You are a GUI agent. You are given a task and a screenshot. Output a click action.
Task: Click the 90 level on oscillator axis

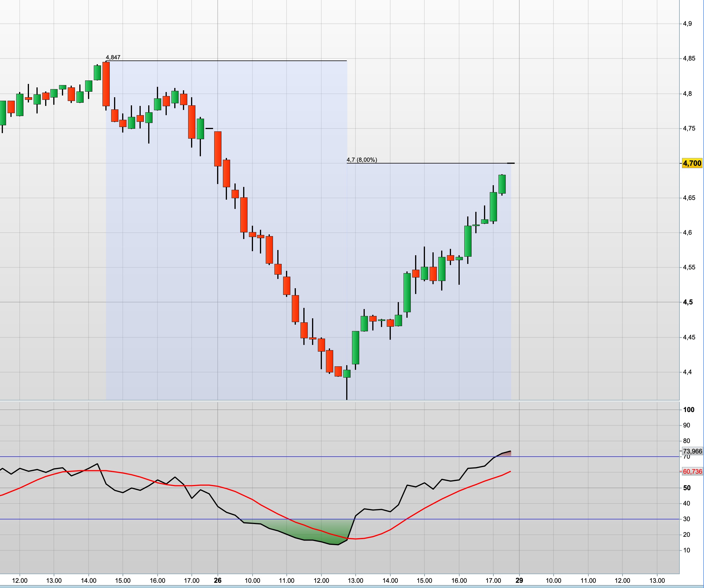click(687, 425)
